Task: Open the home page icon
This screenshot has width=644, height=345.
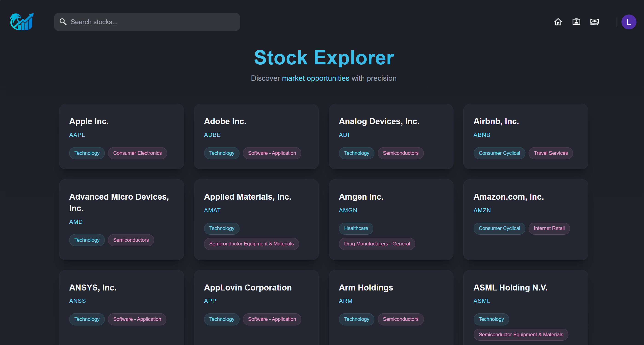Action: [558, 22]
